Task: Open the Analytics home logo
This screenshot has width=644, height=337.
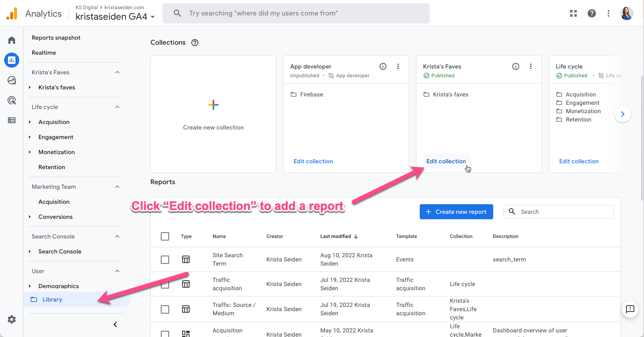Action: click(12, 14)
